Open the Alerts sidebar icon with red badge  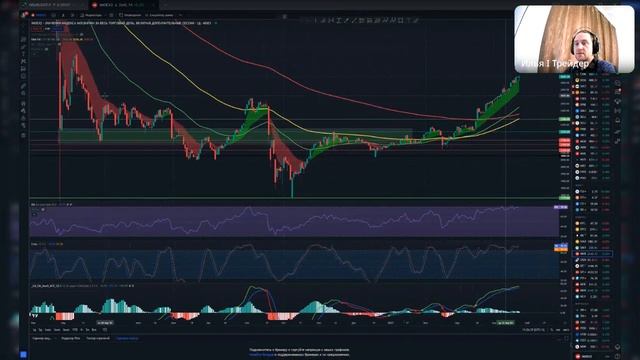click(x=618, y=91)
